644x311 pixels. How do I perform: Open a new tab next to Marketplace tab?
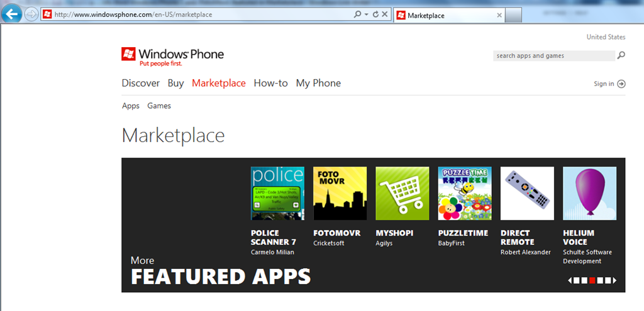pyautogui.click(x=513, y=16)
